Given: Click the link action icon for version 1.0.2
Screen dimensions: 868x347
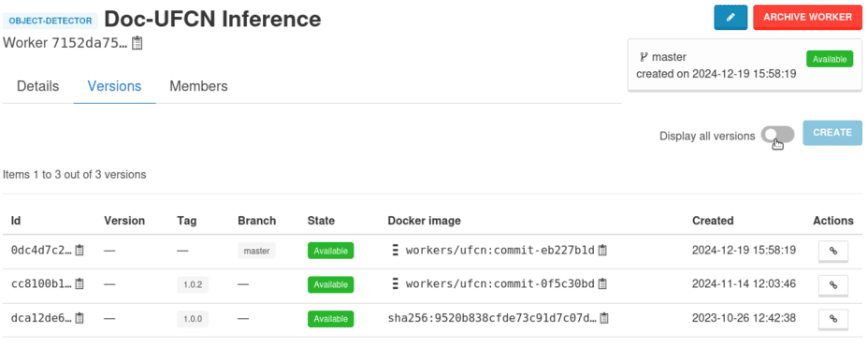Looking at the screenshot, I should pyautogui.click(x=833, y=285).
